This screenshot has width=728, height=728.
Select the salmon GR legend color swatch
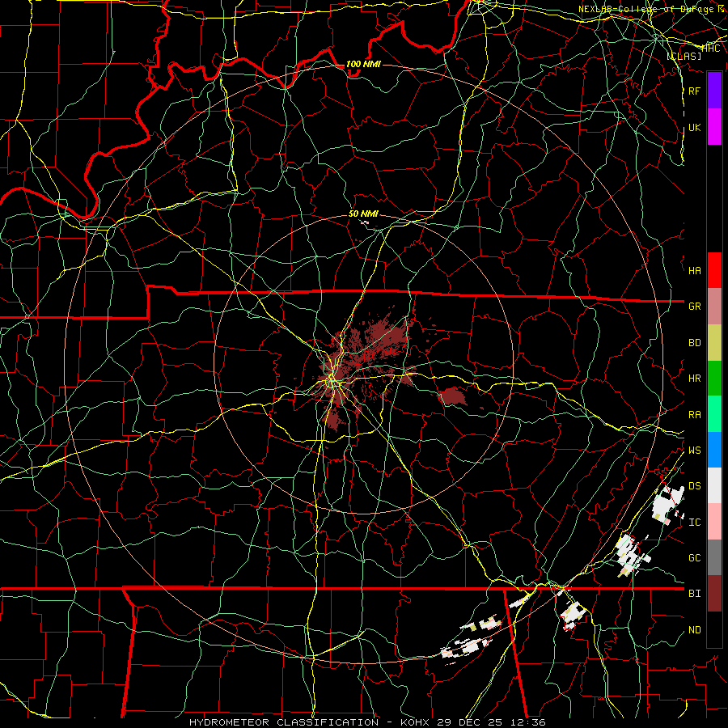pyautogui.click(x=714, y=306)
